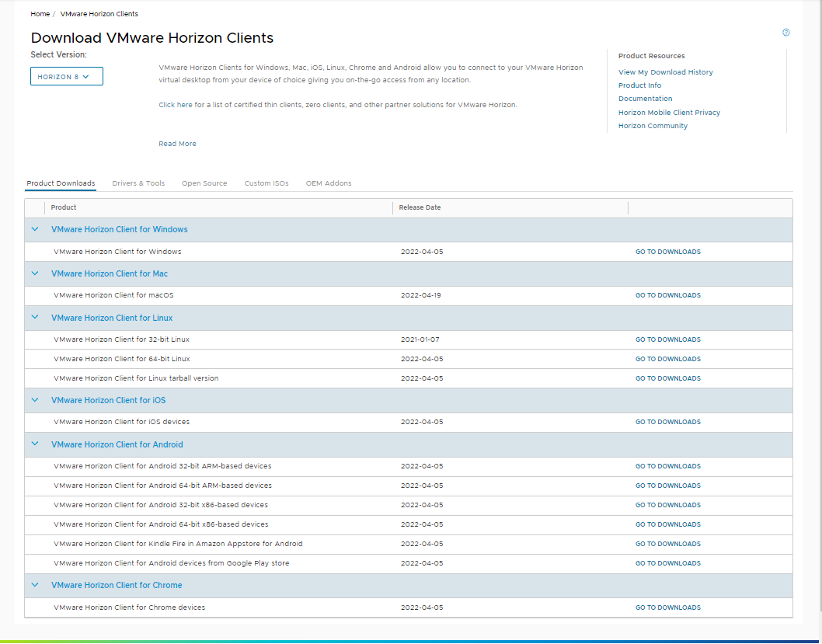
Task: Click the Release Date column header
Action: (x=420, y=207)
